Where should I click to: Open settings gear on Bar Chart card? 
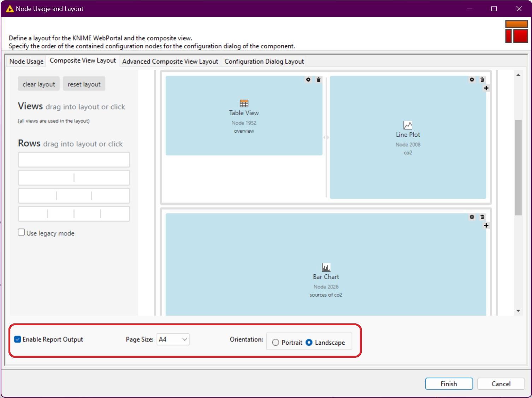472,217
